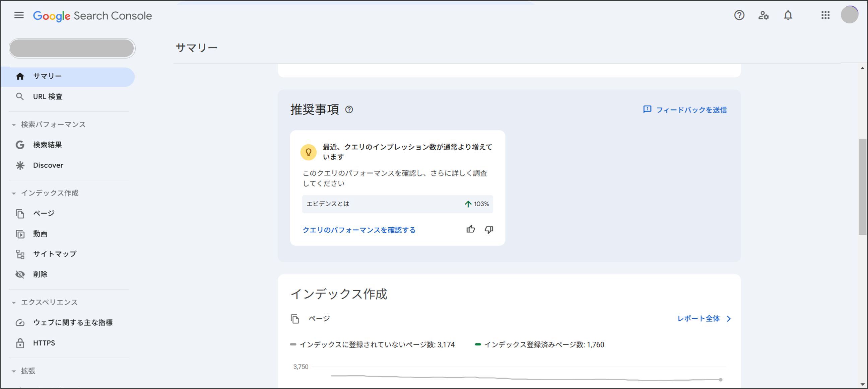This screenshot has width=868, height=389.
Task: Click the 動画 icon in sidebar
Action: pos(19,234)
